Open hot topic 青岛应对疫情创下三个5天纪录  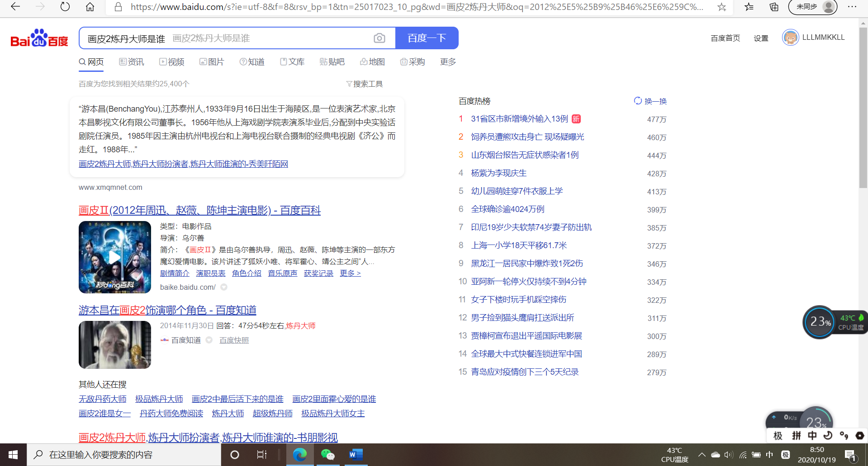coord(525,372)
